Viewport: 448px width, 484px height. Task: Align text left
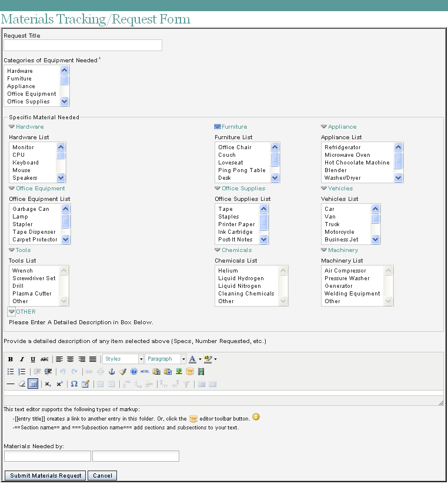59,359
